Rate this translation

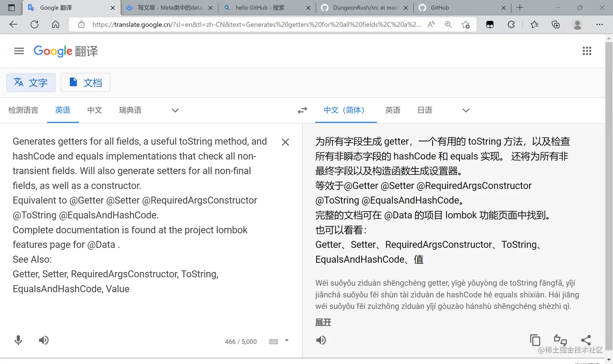(x=560, y=340)
